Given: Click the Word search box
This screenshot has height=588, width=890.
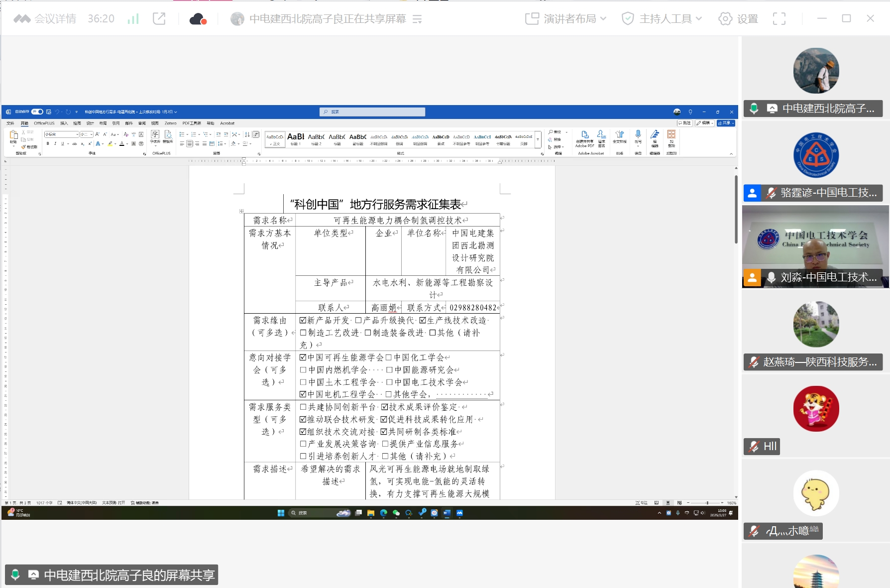Looking at the screenshot, I should point(372,112).
